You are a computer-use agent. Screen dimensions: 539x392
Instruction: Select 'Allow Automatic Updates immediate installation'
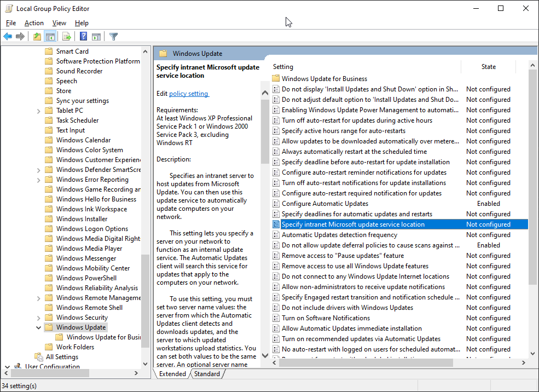(x=352, y=328)
